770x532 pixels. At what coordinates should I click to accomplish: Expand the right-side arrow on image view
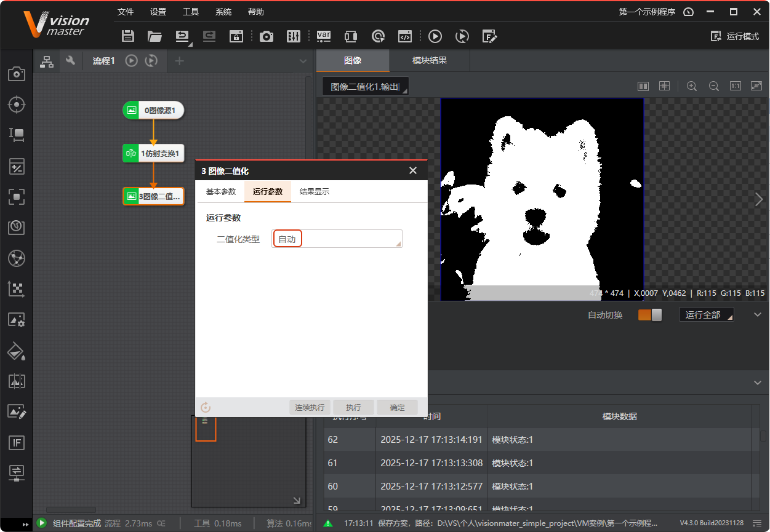coord(759,199)
